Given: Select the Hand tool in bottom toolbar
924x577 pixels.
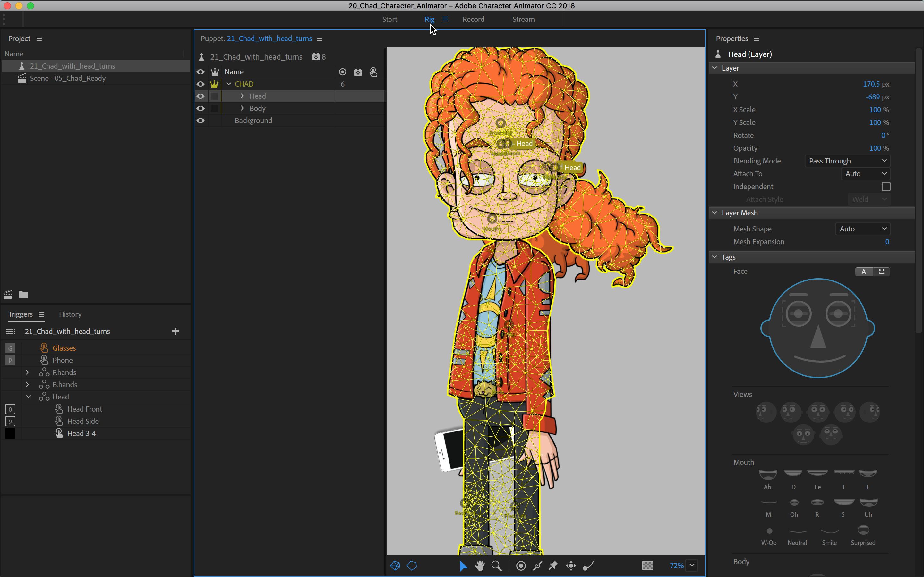Looking at the screenshot, I should (480, 565).
